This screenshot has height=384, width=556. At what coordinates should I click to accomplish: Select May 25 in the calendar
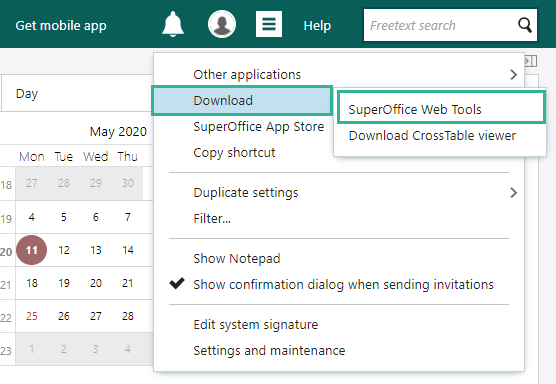(32, 316)
